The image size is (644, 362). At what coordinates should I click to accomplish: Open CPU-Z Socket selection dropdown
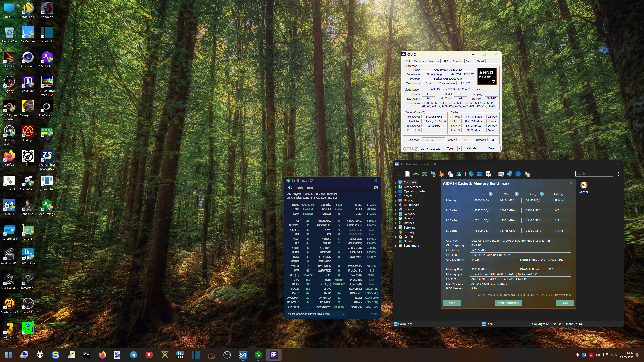tap(442, 140)
